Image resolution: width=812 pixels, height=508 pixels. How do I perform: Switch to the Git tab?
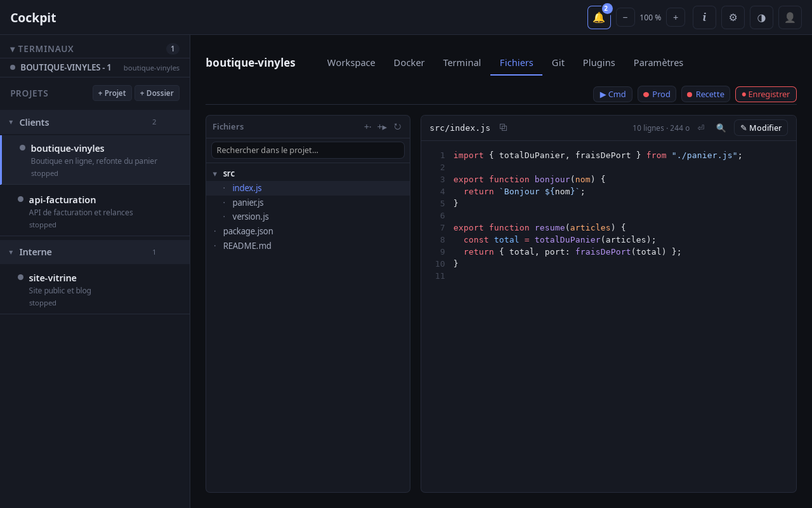[x=558, y=63]
